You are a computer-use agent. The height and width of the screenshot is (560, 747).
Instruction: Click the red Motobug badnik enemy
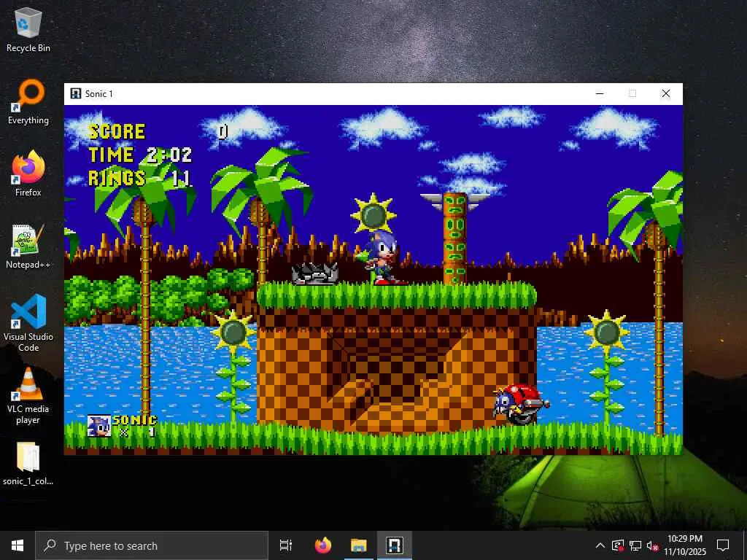click(520, 404)
